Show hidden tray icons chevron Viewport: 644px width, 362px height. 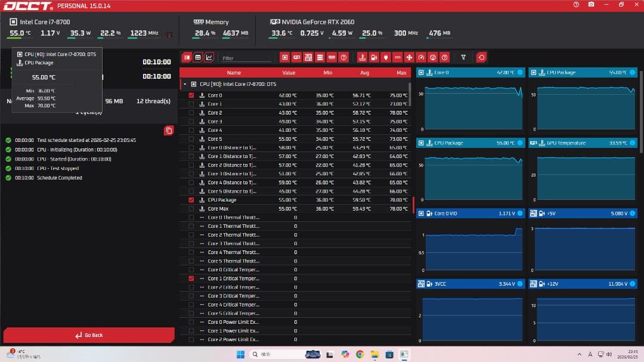coord(580,354)
